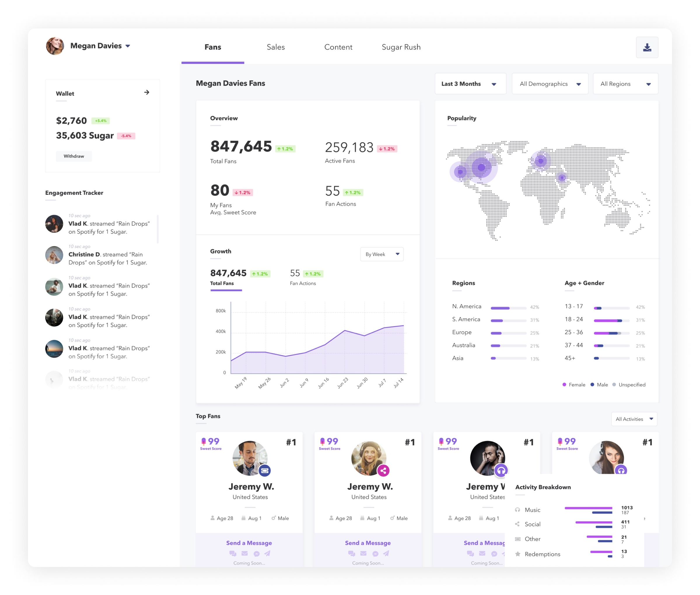Click Messenger icon in second fan card
Screen dimensions: 700x595
point(375,554)
